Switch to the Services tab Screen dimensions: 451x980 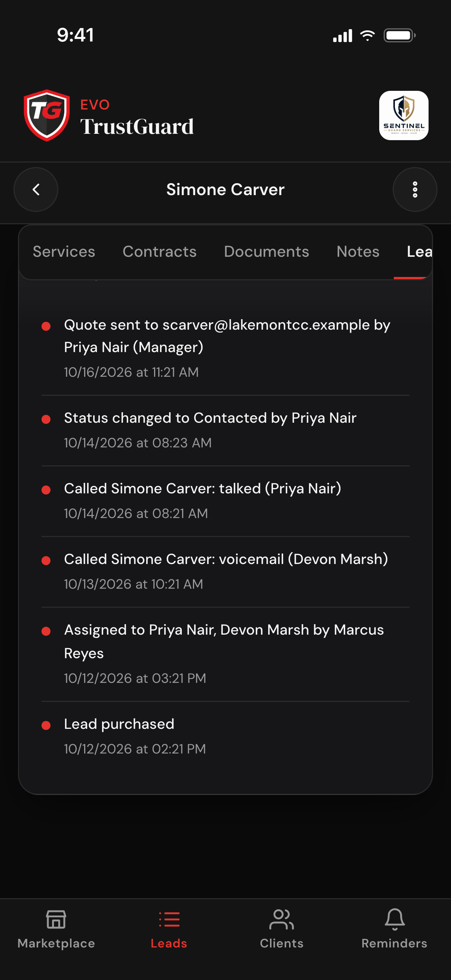pyautogui.click(x=64, y=252)
